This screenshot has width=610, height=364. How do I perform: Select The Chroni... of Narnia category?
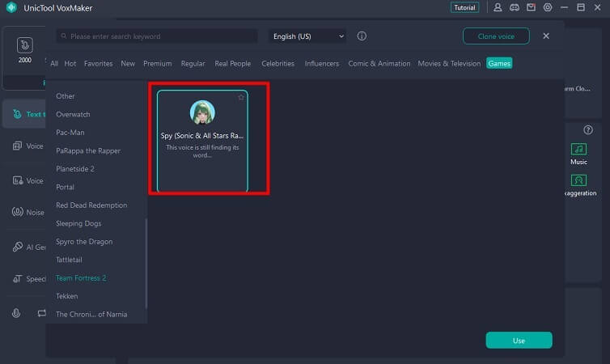[x=91, y=314]
